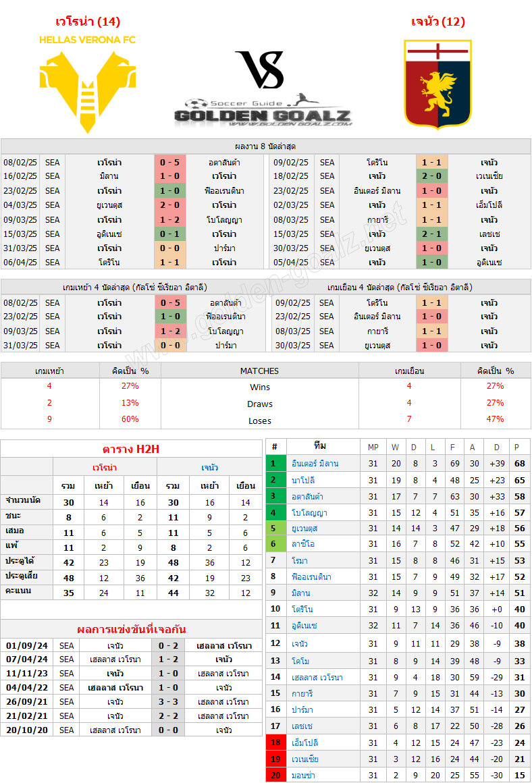Click the ผลงาน 8 นัดล่าสุด section header

pyautogui.click(x=265, y=146)
